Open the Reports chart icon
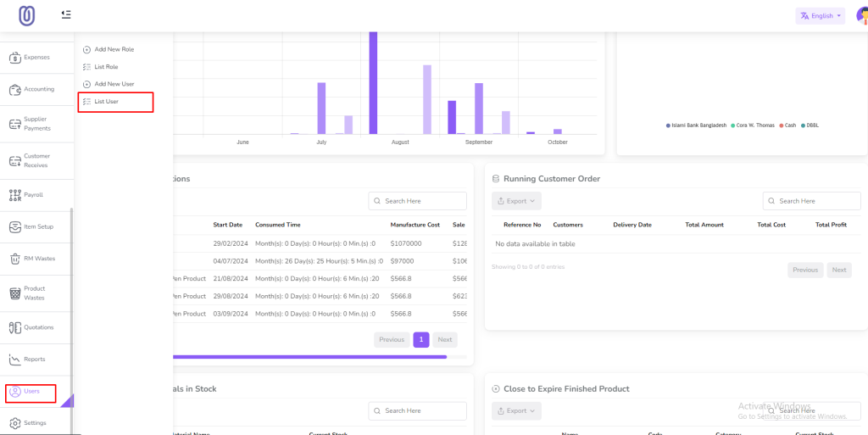868x435 pixels. [x=15, y=360]
